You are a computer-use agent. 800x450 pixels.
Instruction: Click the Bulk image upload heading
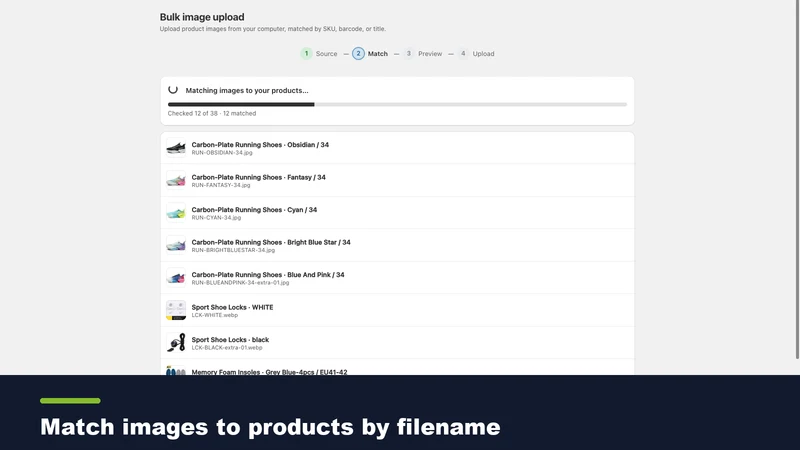pyautogui.click(x=202, y=17)
